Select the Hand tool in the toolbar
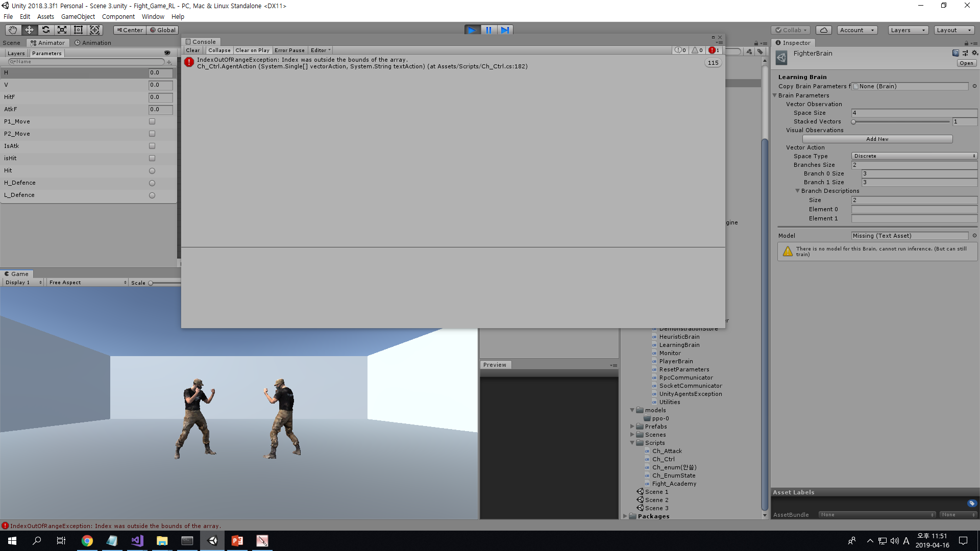980x551 pixels. [12, 30]
